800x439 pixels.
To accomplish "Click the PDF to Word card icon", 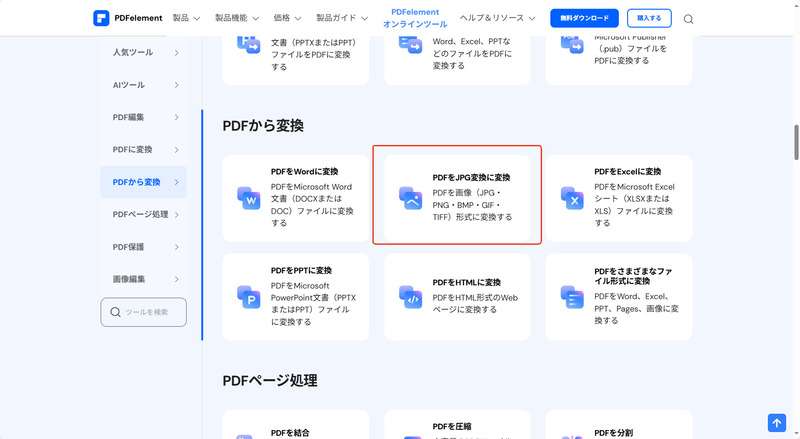I will (249, 198).
